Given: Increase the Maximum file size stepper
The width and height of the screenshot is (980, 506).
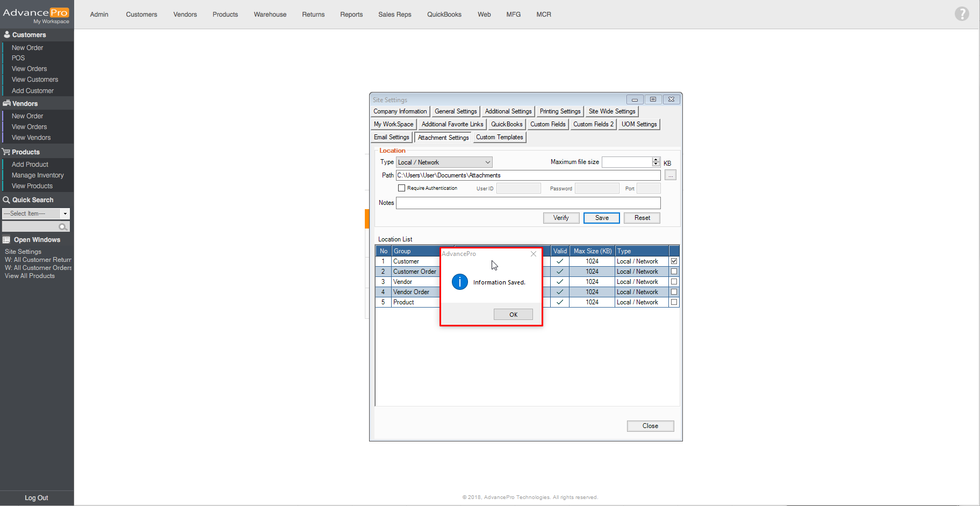Looking at the screenshot, I should (655, 160).
